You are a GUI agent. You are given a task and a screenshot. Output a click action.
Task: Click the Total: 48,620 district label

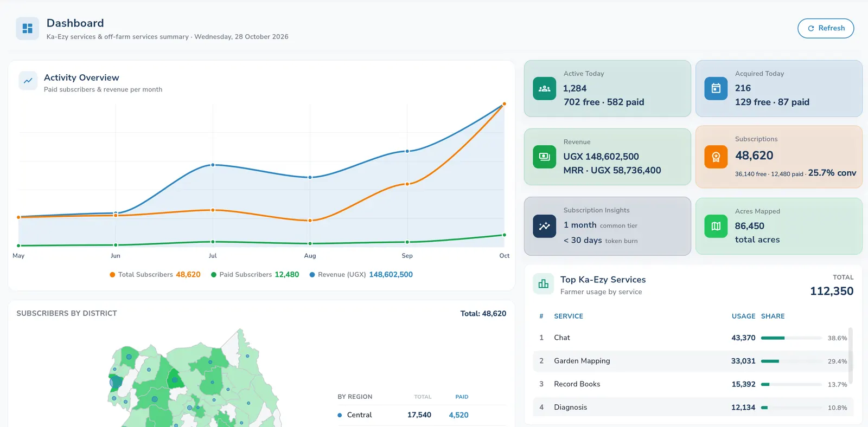coord(483,314)
